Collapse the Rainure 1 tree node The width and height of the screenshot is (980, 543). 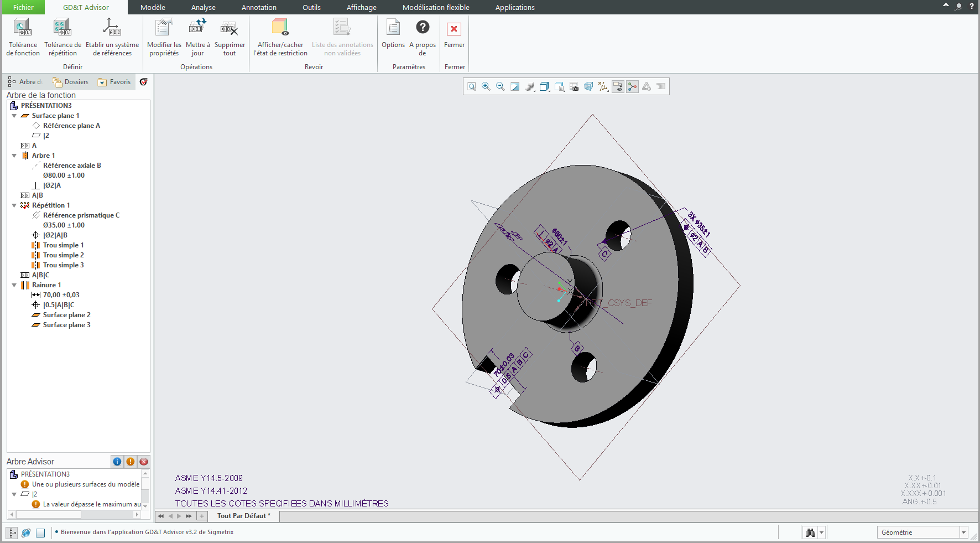tap(14, 285)
